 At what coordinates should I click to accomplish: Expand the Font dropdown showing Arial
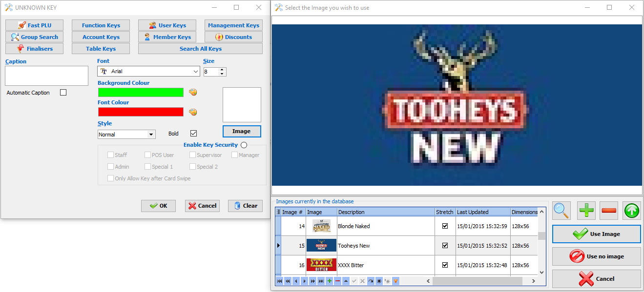(x=196, y=72)
